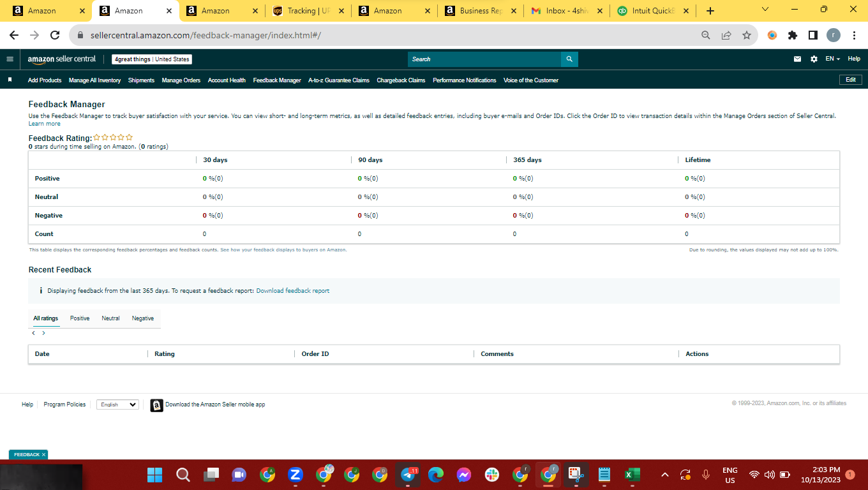The width and height of the screenshot is (868, 490).
Task: Open the Chrome three-dot menu
Action: tap(854, 36)
